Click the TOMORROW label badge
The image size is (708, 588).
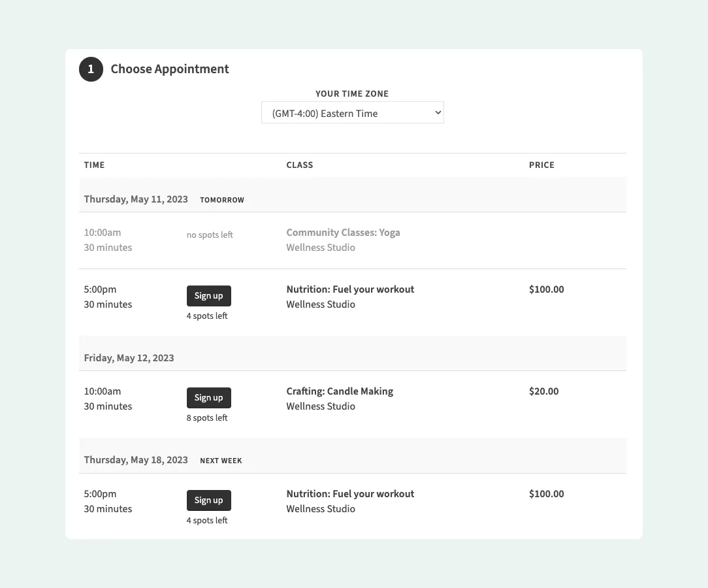tap(222, 199)
